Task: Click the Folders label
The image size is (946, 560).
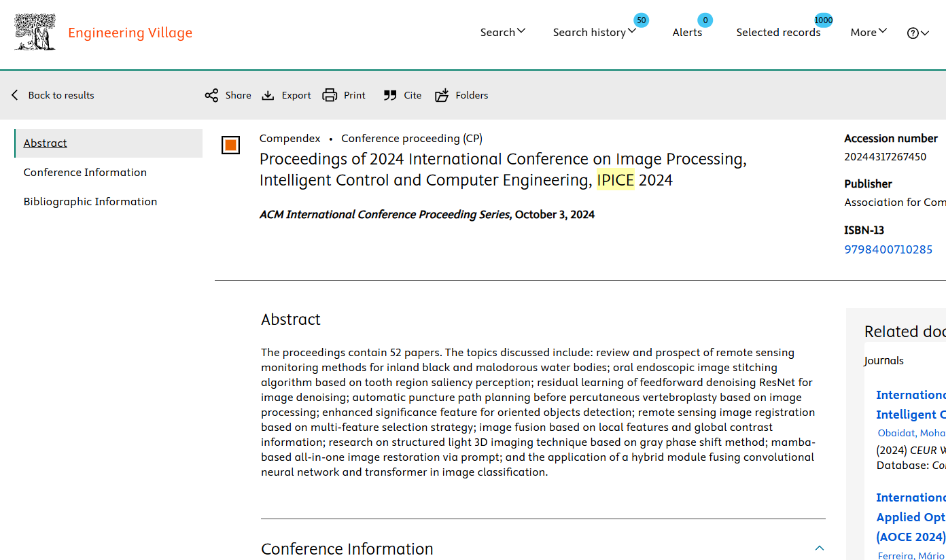Action: tap(472, 95)
